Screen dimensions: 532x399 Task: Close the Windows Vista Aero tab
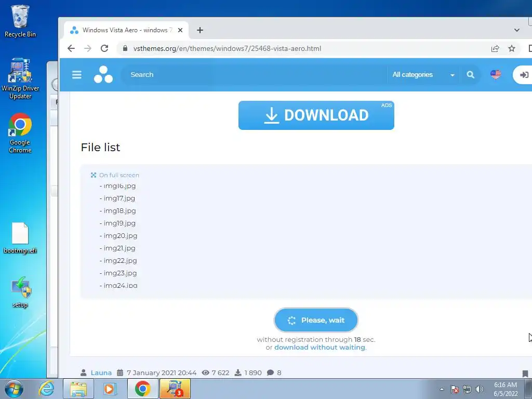(180, 30)
